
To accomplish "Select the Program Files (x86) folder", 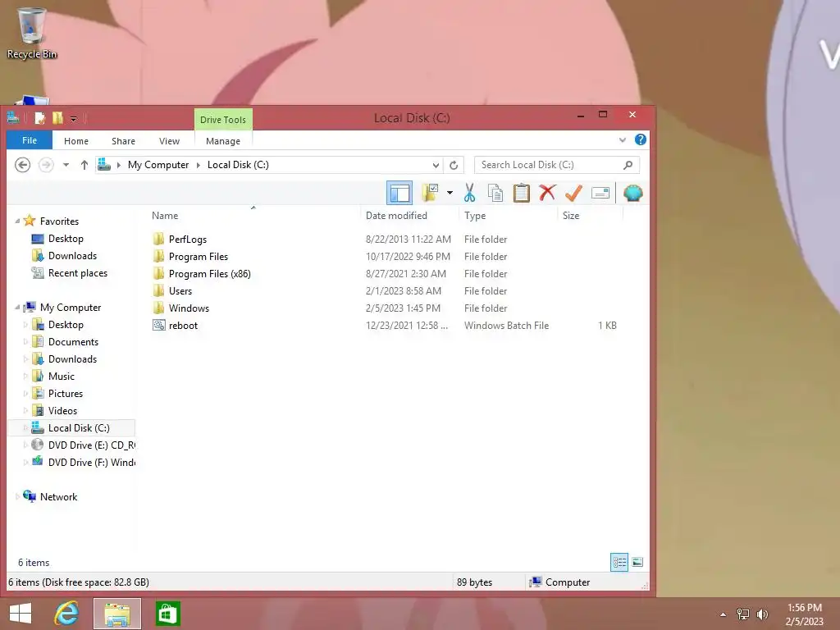I will pyautogui.click(x=209, y=274).
